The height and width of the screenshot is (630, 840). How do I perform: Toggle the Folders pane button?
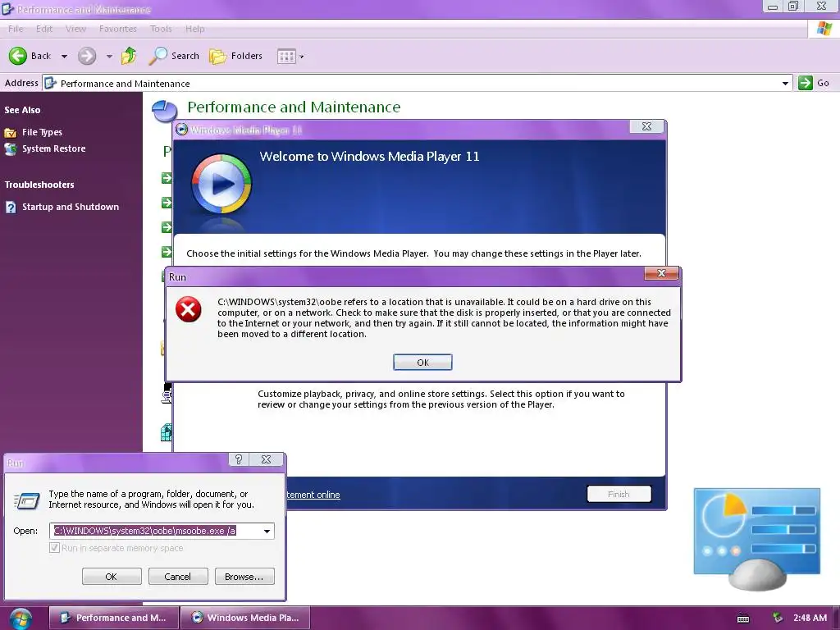tap(235, 56)
